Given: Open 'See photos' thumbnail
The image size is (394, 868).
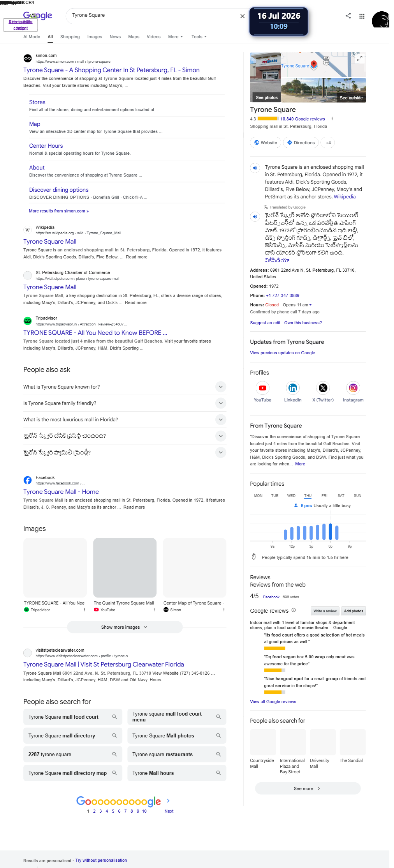Looking at the screenshot, I should tap(265, 77).
